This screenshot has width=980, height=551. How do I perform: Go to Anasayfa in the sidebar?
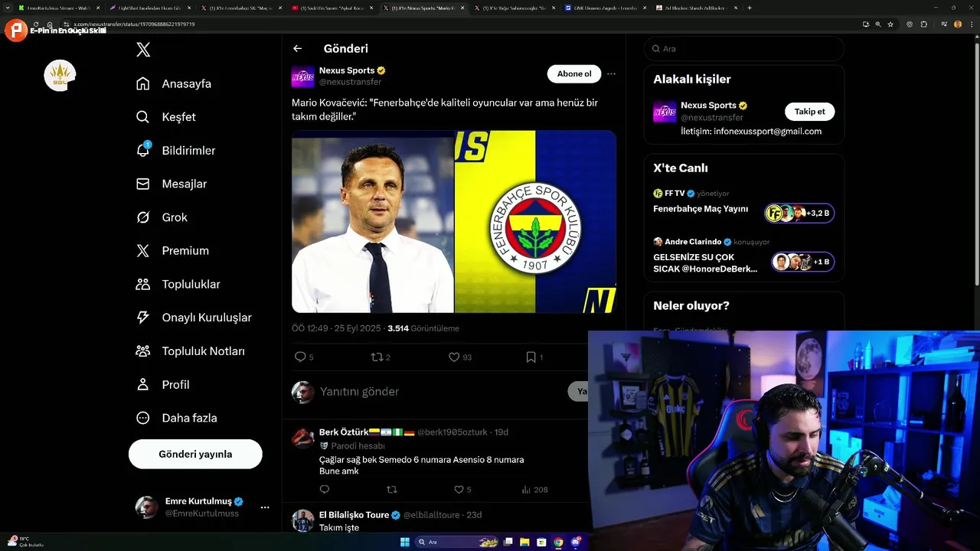click(174, 83)
